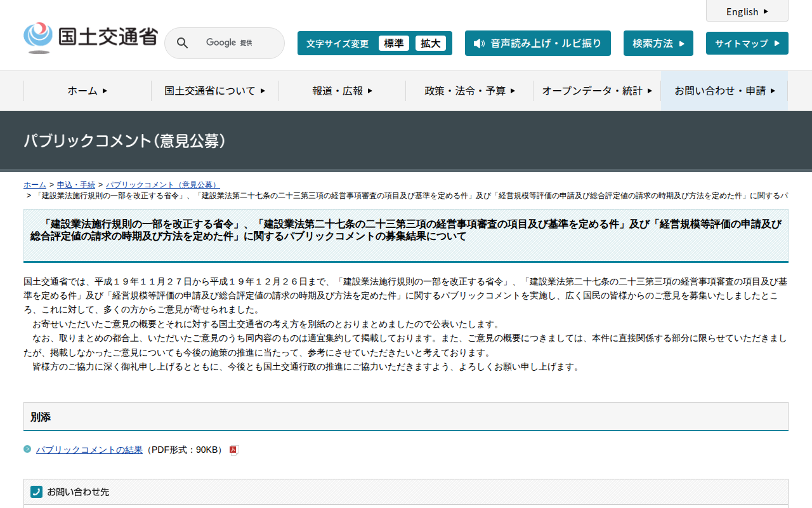Viewport: 812px width, 508px height.
Task: Expand the オープンデータ・統計 menu
Action: click(x=596, y=91)
